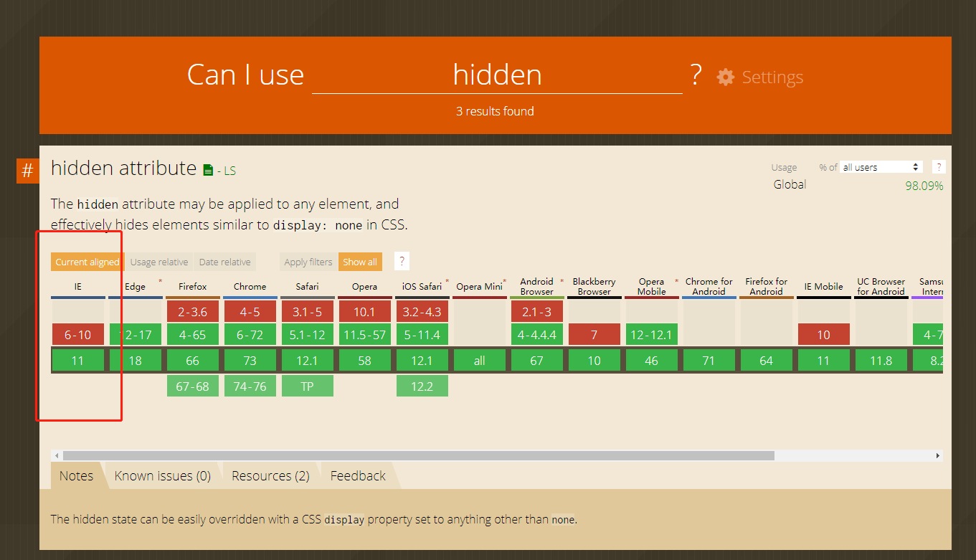The height and width of the screenshot is (560, 976).
Task: Select the IE column's 11 version cell
Action: pos(78,361)
